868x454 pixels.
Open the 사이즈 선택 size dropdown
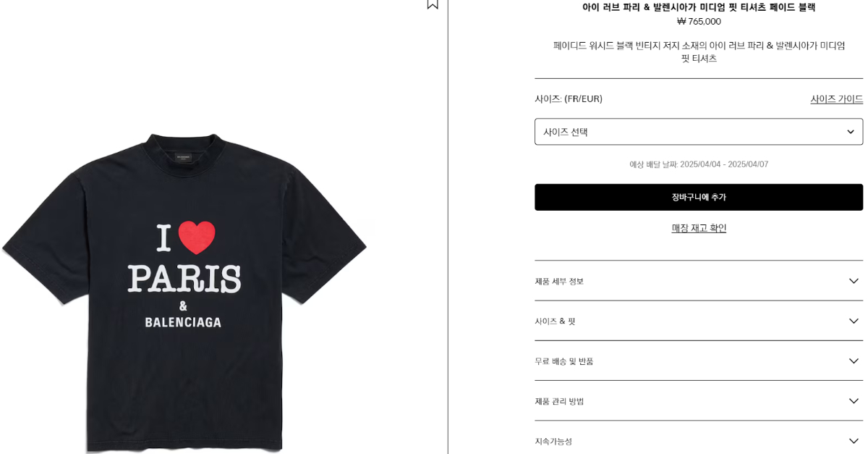pos(699,132)
